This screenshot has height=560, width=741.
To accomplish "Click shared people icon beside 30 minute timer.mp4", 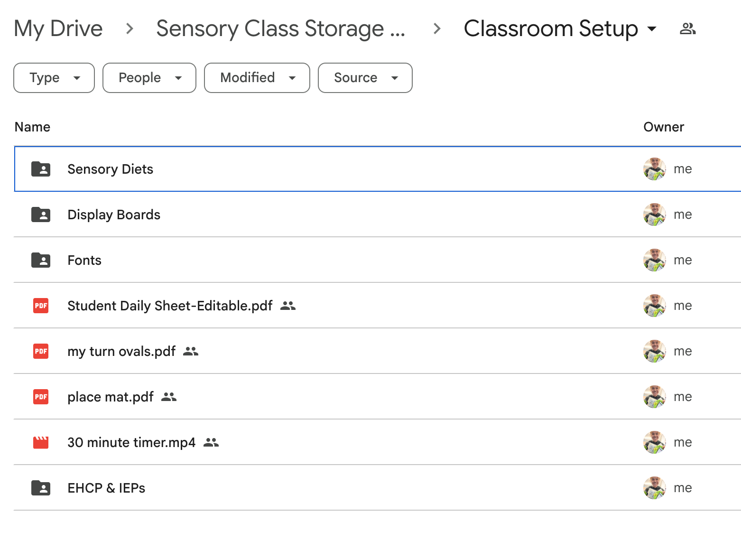I will (x=211, y=443).
